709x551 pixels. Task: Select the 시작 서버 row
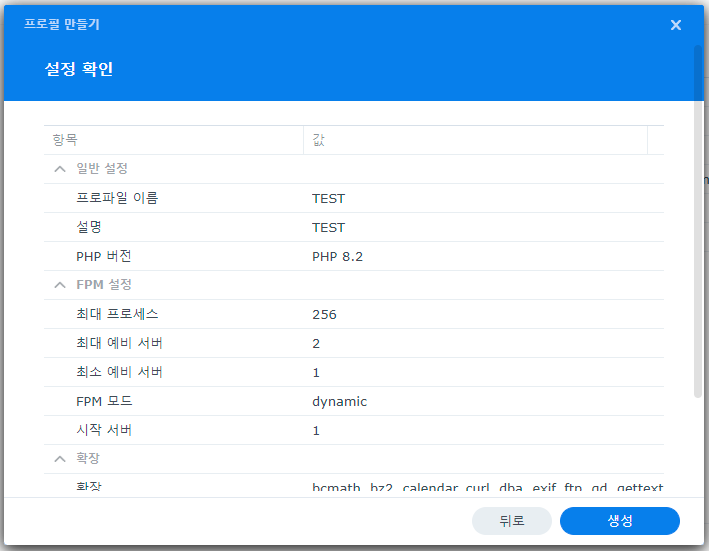tap(103, 430)
